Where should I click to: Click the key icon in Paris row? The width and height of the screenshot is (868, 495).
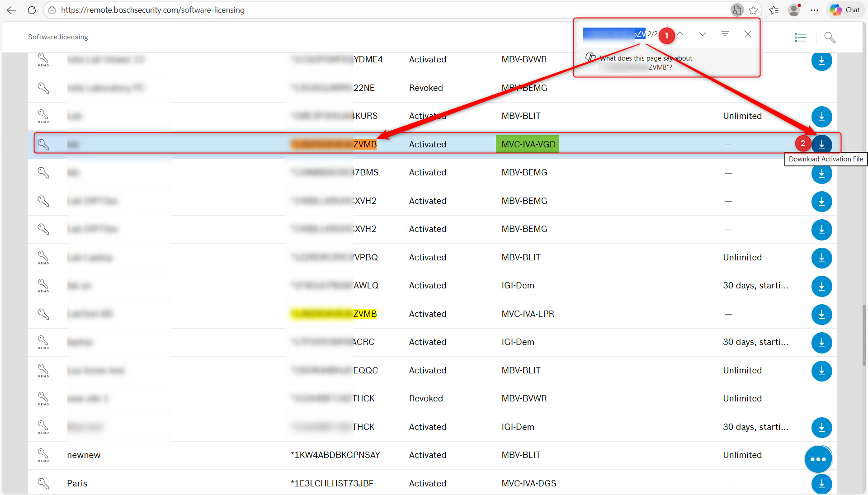coord(43,483)
